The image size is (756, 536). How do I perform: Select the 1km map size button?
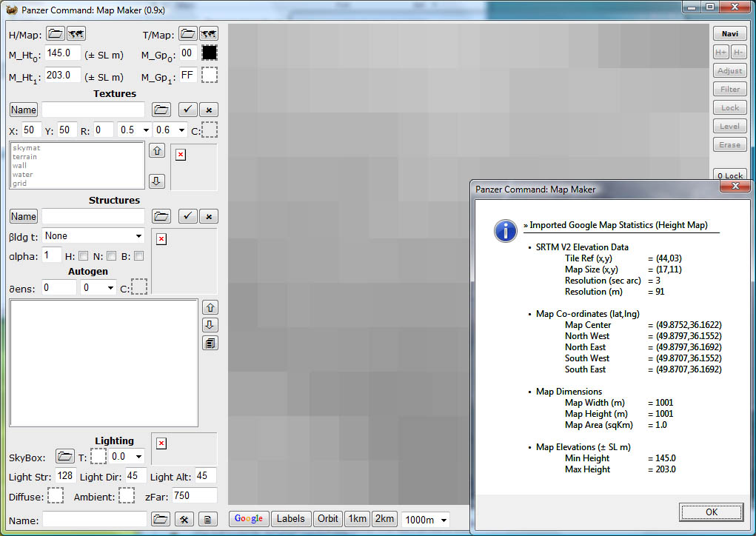pos(358,519)
